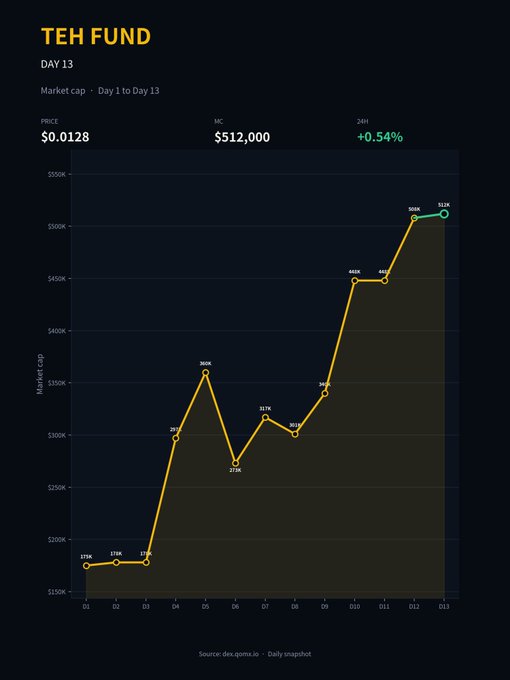Click the 'Day 1 to Day 13' range text
The image size is (510, 680).
128,91
